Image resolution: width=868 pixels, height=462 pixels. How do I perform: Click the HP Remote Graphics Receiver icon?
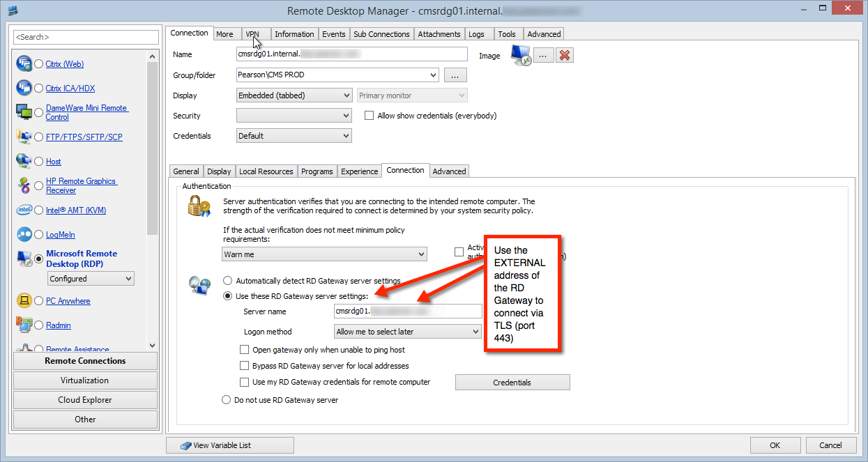click(24, 185)
